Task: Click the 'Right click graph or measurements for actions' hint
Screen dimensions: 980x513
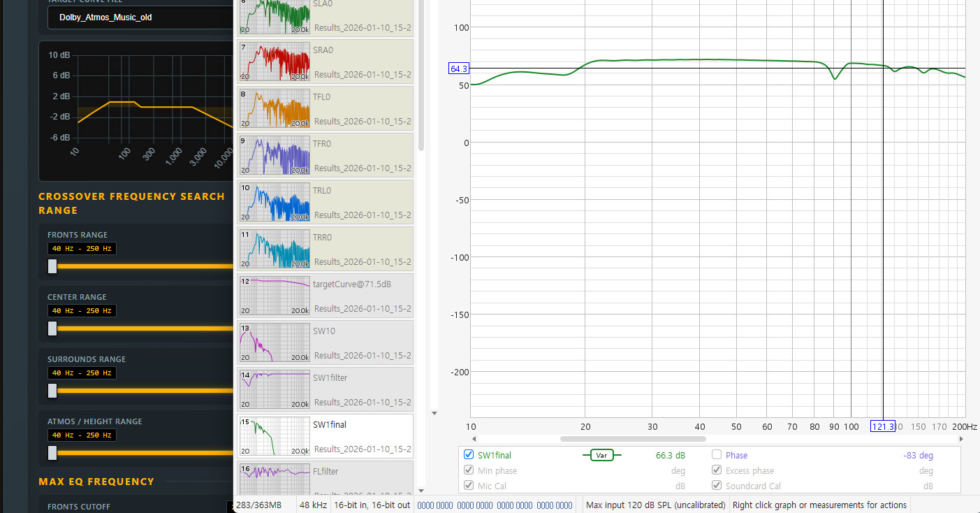Action: pyautogui.click(x=820, y=505)
